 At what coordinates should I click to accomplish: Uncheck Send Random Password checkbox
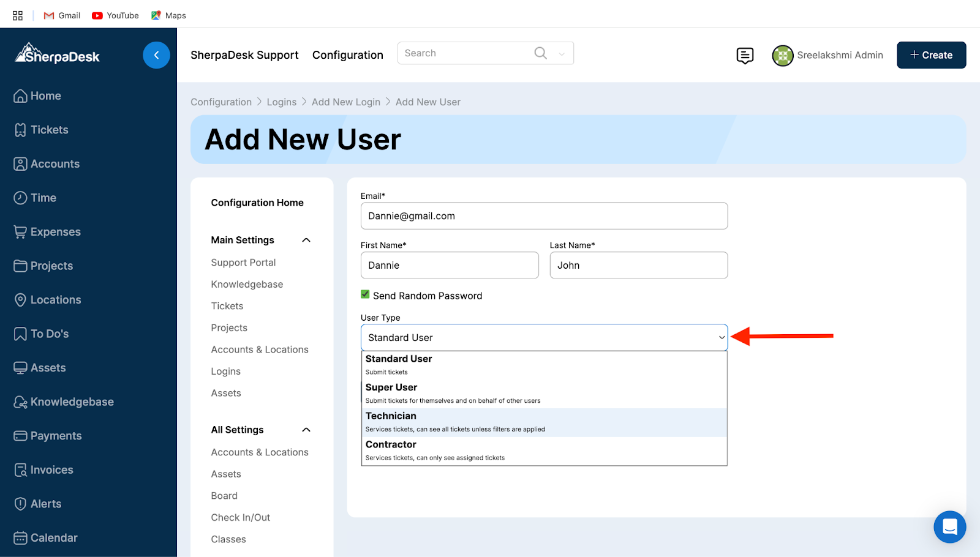point(366,295)
